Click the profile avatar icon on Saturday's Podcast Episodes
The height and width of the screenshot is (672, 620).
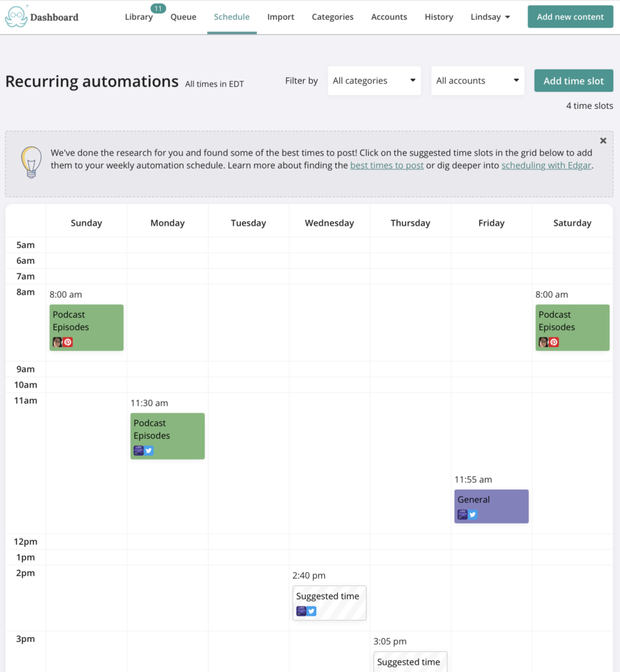coord(543,342)
